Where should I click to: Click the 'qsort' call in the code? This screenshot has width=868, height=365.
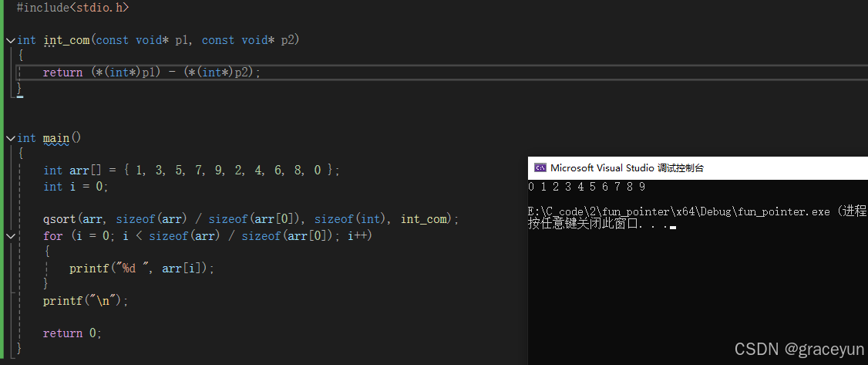pyautogui.click(x=59, y=219)
